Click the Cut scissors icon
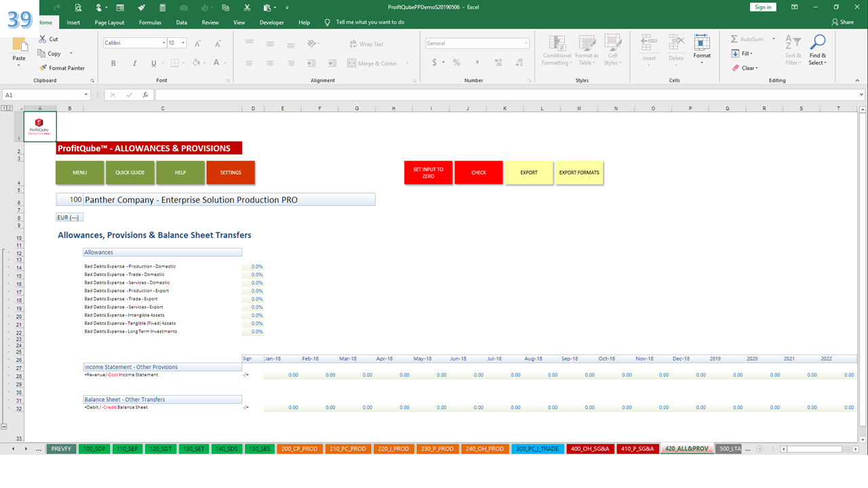868x488 pixels. [x=43, y=39]
